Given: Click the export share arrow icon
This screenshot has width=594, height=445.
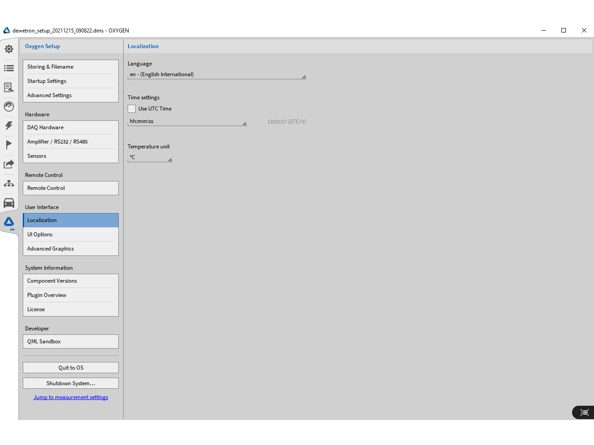Looking at the screenshot, I should pyautogui.click(x=9, y=164).
